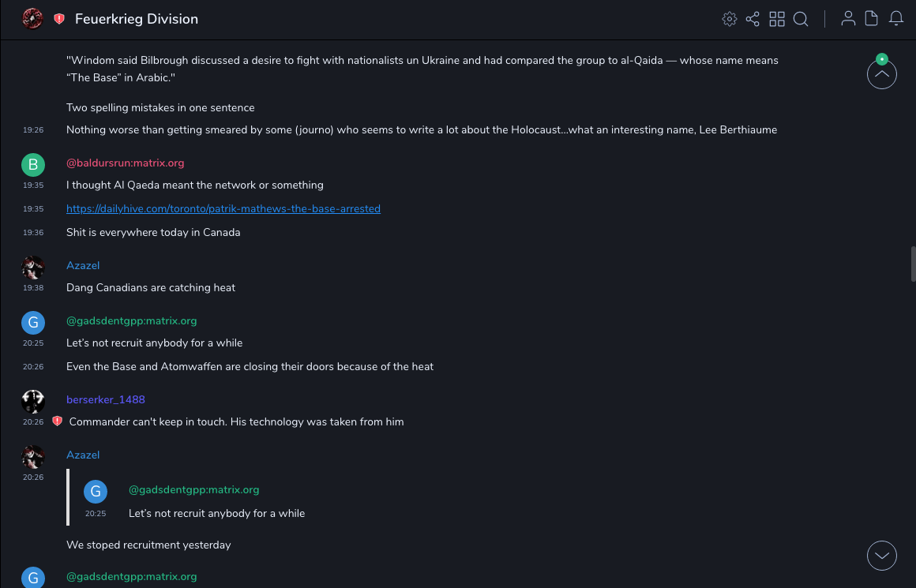Viewport: 916px width, 588px height.
Task: Click the berserker_1488 profile avatar
Action: click(33, 401)
